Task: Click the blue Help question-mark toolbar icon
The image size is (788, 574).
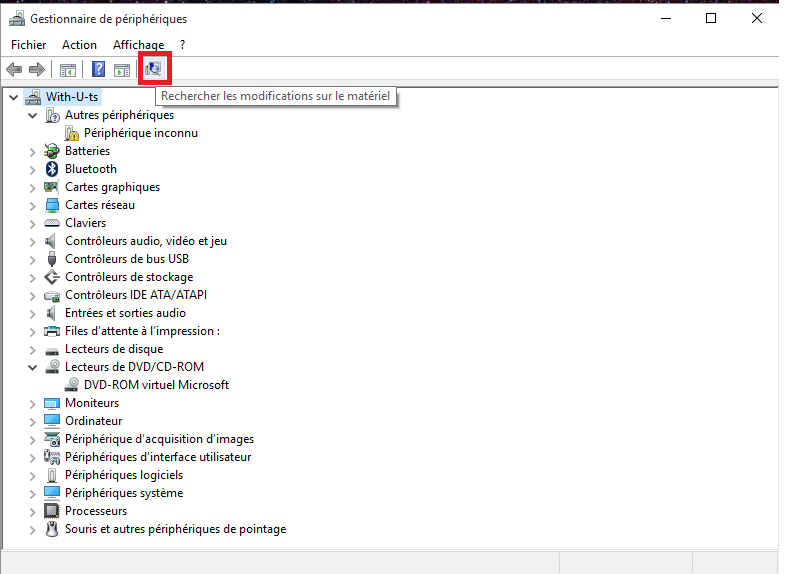Action: (x=98, y=69)
